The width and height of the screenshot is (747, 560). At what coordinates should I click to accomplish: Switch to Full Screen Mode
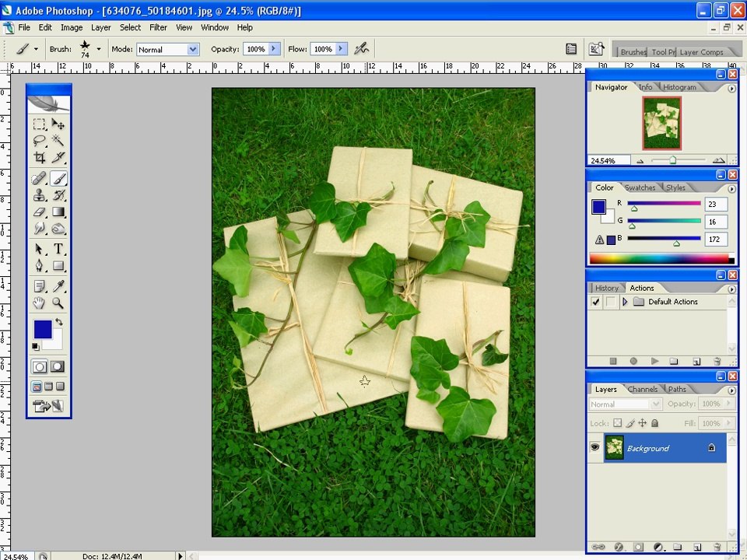pyautogui.click(x=60, y=387)
